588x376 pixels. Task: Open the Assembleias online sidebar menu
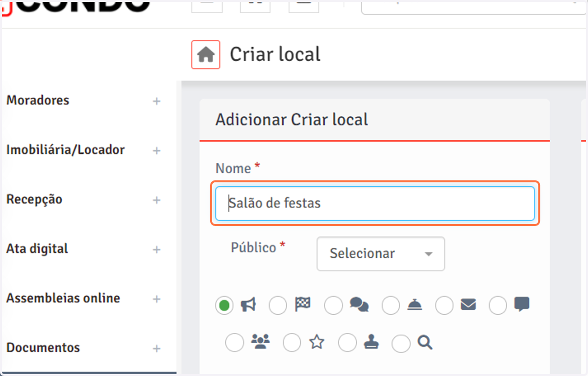click(63, 298)
